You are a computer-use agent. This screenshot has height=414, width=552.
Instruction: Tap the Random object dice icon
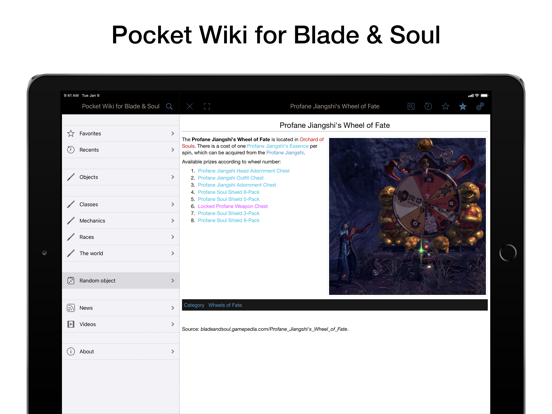(71, 281)
